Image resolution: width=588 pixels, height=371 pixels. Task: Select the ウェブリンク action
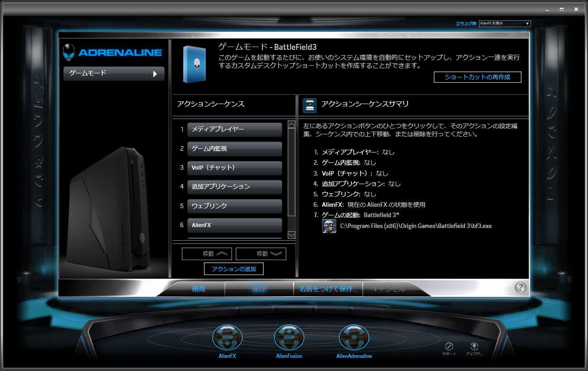tap(235, 206)
